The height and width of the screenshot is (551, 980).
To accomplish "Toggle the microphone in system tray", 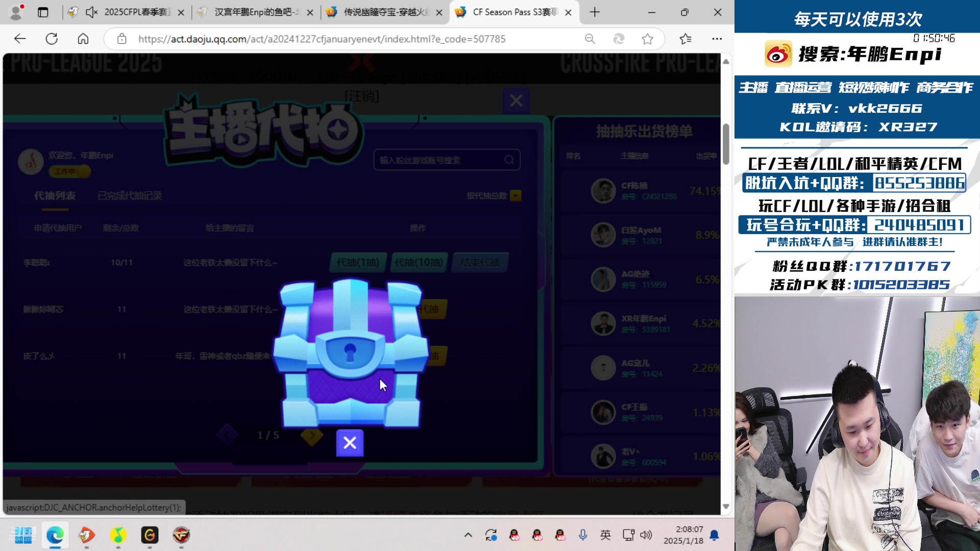I will 582,535.
